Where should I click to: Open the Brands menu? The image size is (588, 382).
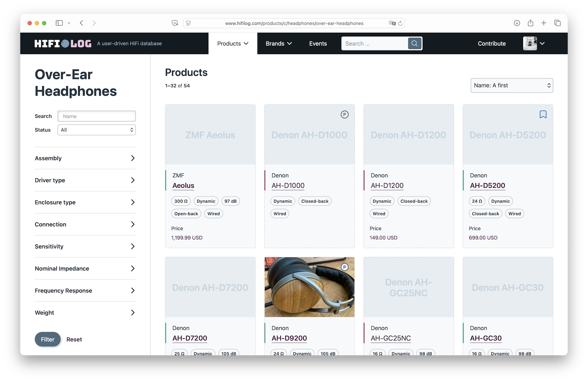(279, 43)
